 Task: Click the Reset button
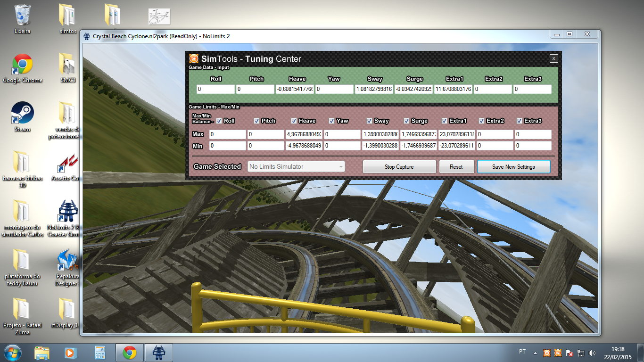456,166
